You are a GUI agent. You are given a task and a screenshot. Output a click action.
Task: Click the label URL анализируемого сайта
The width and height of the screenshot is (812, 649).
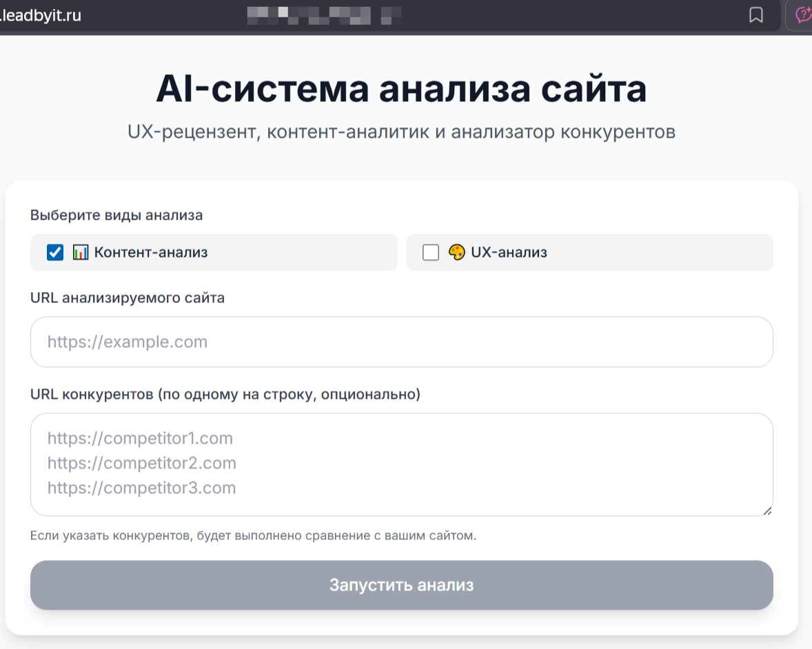[128, 298]
